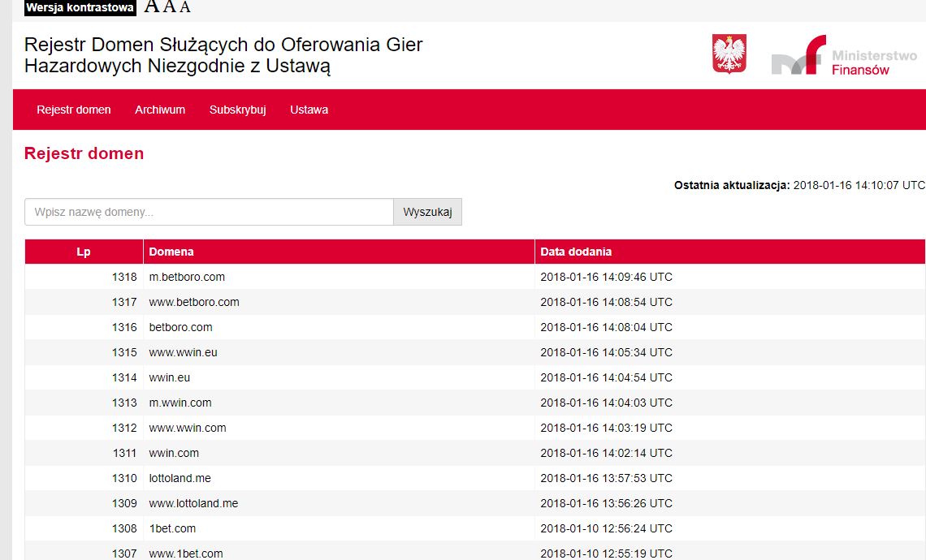This screenshot has height=560, width=926.
Task: Open the Subskrybuj menu item
Action: point(237,110)
